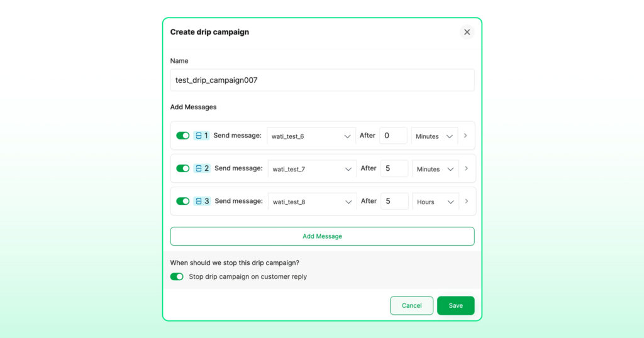Viewport: 644px width, 338px height.
Task: Click the message 2 step icon
Action: pyautogui.click(x=199, y=168)
